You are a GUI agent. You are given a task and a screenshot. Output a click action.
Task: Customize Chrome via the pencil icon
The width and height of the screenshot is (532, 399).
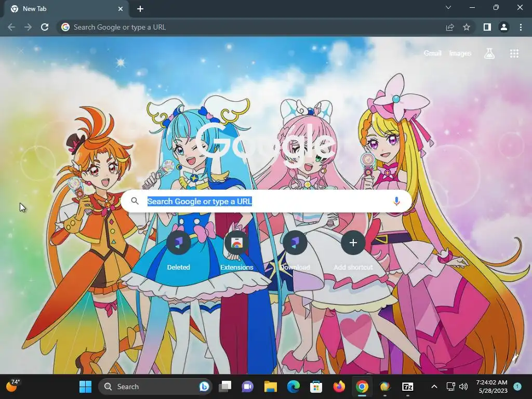(516, 357)
